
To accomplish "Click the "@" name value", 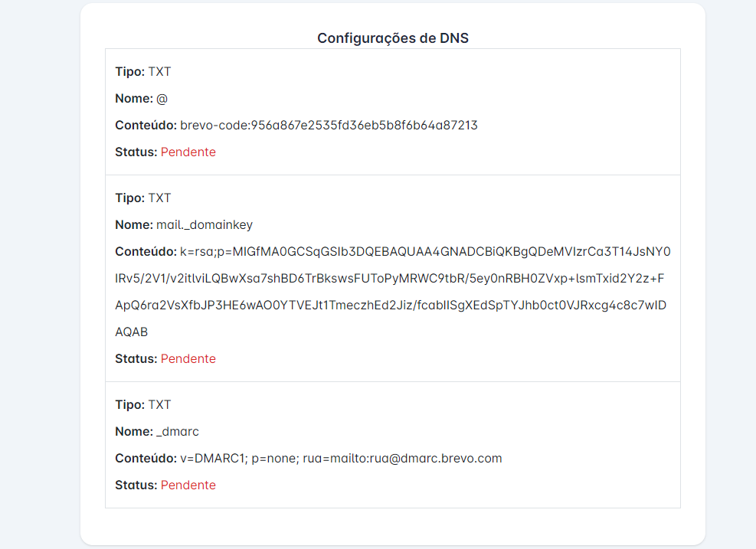I will (162, 98).
